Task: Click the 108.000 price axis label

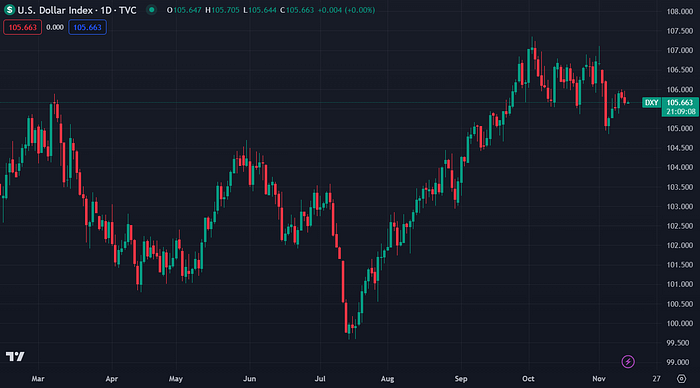Action: pos(679,12)
